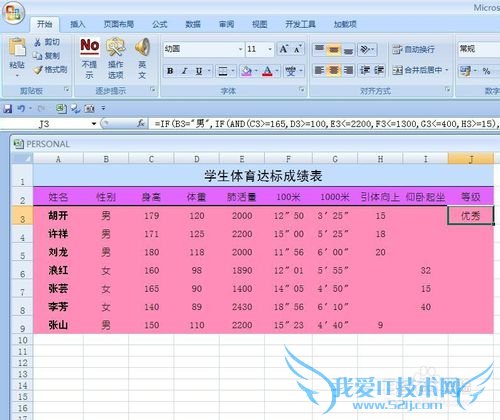Click the Save icon in quick access
This screenshot has height=420, width=500.
point(7,108)
